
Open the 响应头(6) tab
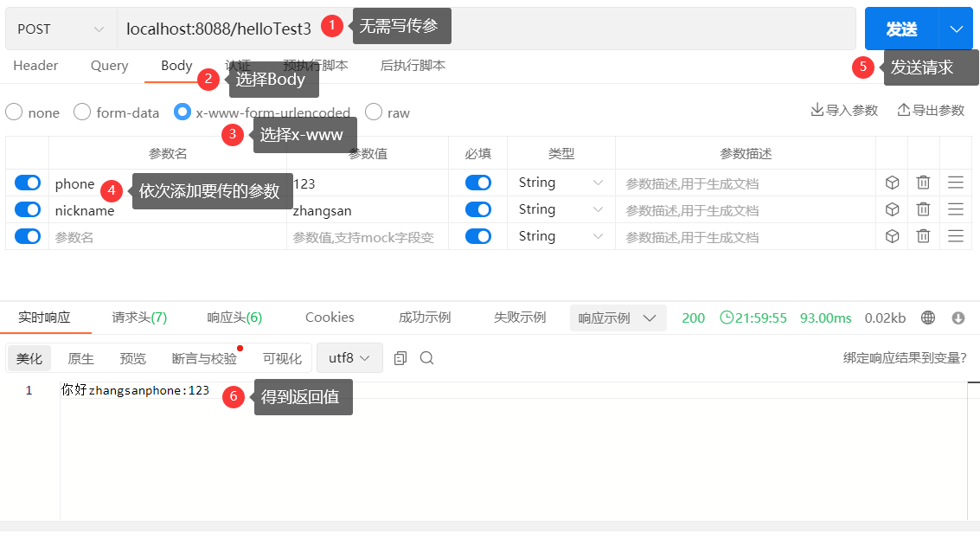[x=234, y=318]
